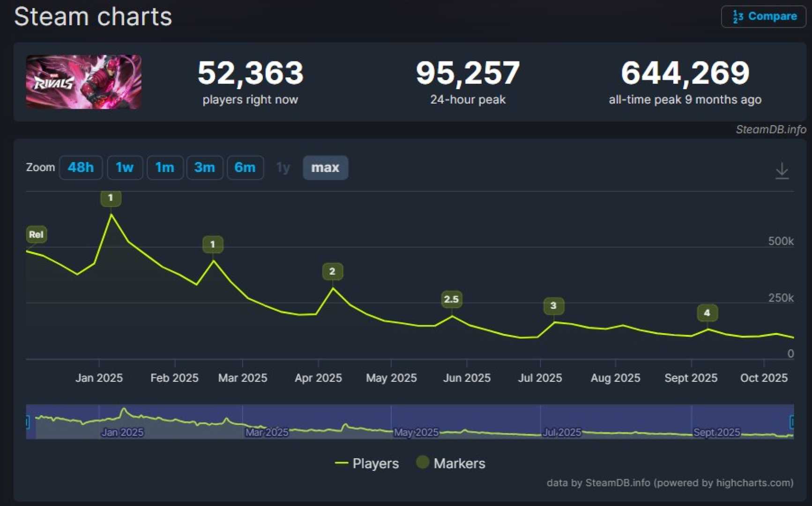
Task: Click the Marvel Rivals game thumbnail
Action: 83,82
